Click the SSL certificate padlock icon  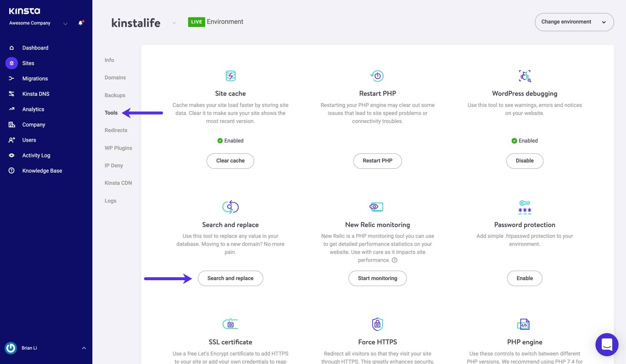point(230,324)
